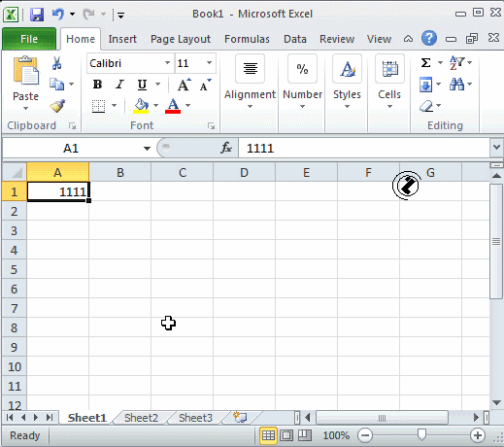Click the Clear eraser icon
Viewport: 504px width, 447px height.
pyautogui.click(x=426, y=106)
